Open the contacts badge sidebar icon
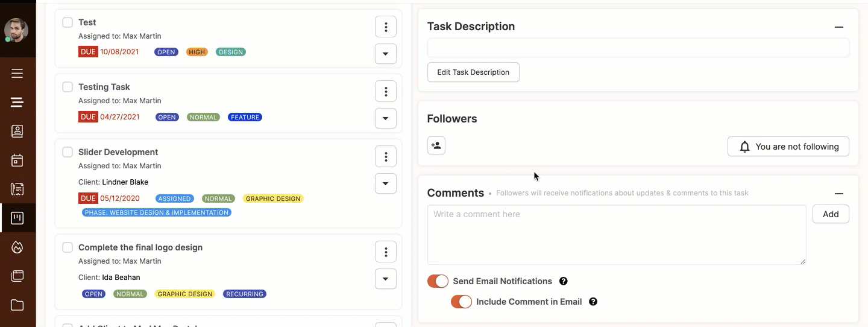 [x=17, y=131]
